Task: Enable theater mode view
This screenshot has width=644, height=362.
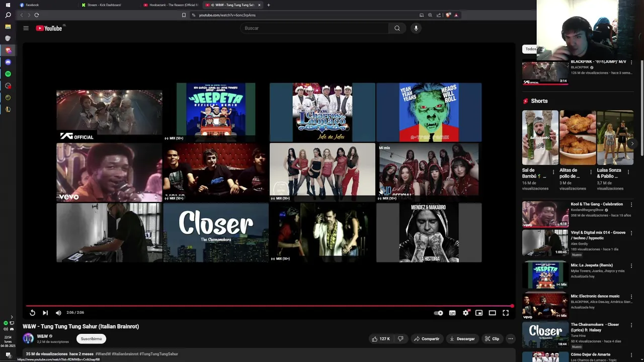Action: 493,313
